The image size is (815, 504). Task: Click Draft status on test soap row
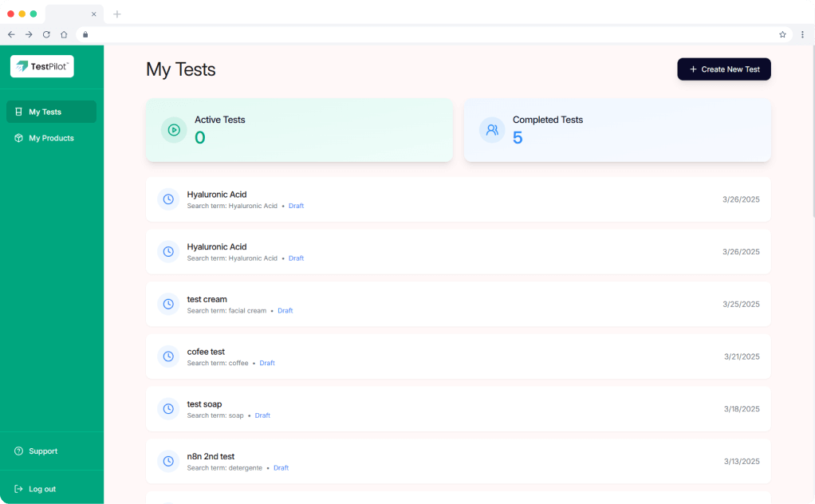point(262,415)
